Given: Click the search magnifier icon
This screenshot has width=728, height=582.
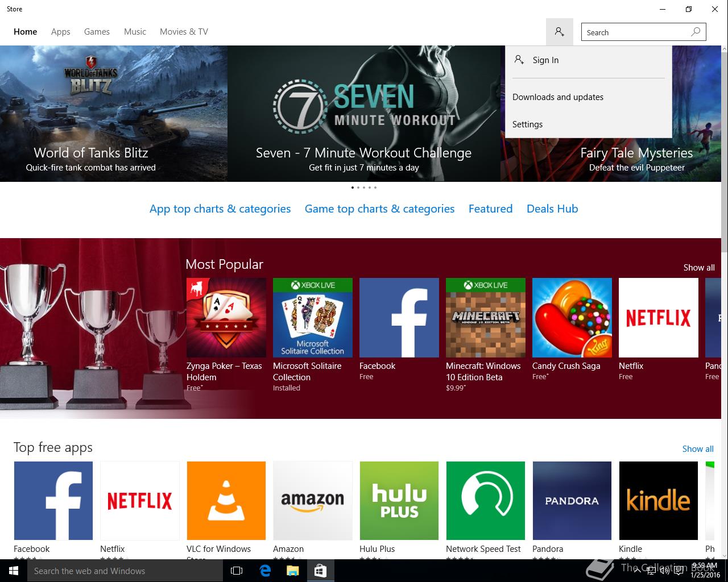Looking at the screenshot, I should (x=696, y=32).
